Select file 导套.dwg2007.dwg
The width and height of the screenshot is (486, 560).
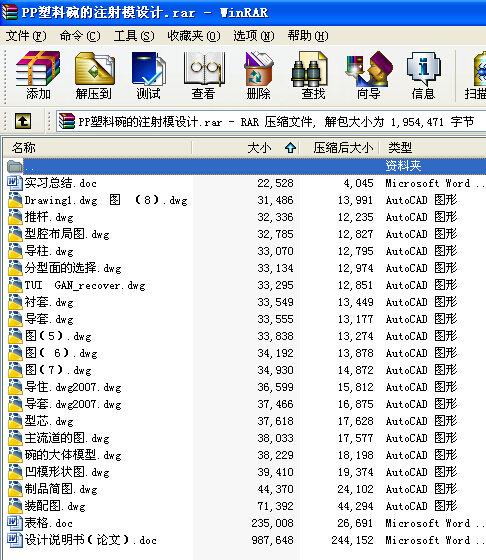point(73,404)
